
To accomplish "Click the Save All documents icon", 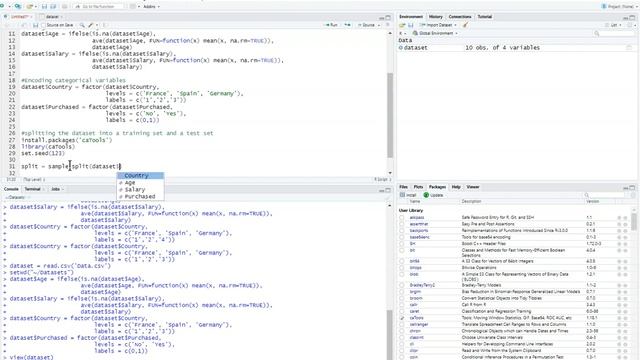I will [53, 7].
